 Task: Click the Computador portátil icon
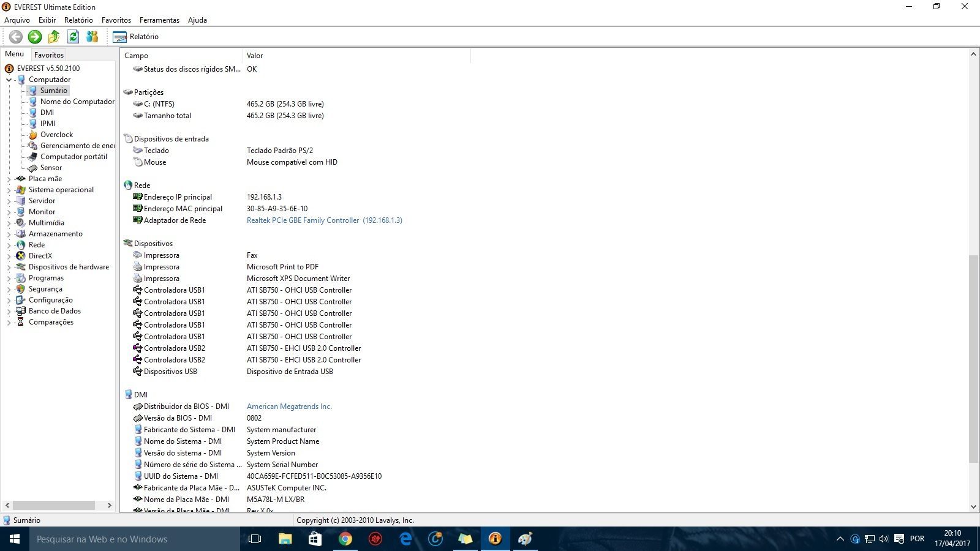point(32,157)
